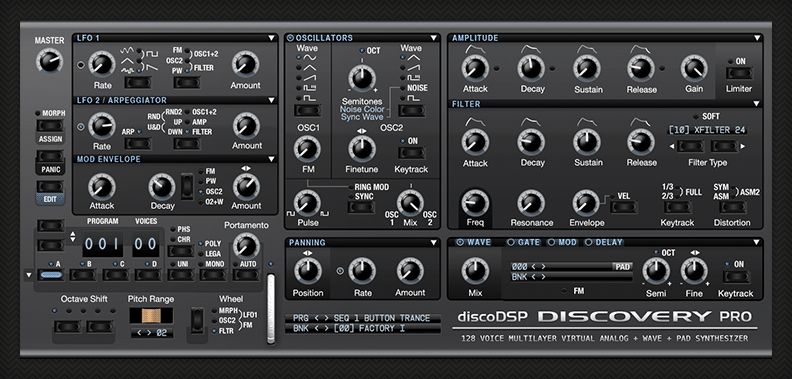Click previous filter type arrow button

pyautogui.click(x=690, y=147)
